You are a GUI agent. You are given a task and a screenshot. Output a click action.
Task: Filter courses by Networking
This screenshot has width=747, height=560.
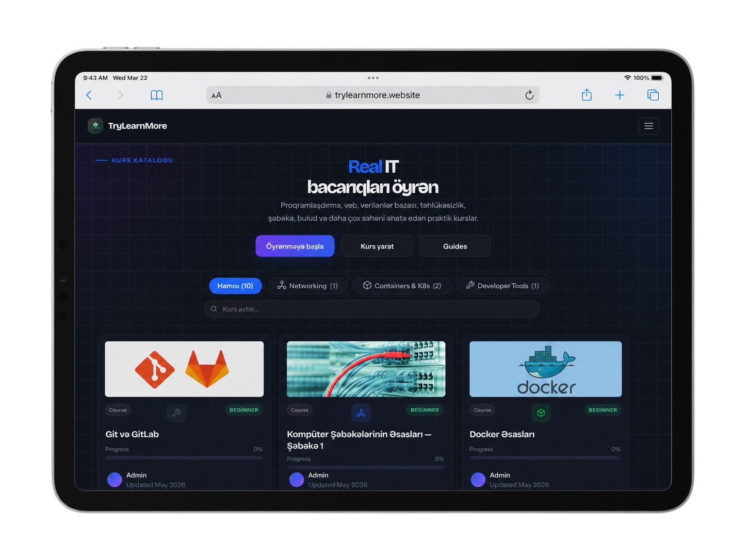pyautogui.click(x=308, y=286)
